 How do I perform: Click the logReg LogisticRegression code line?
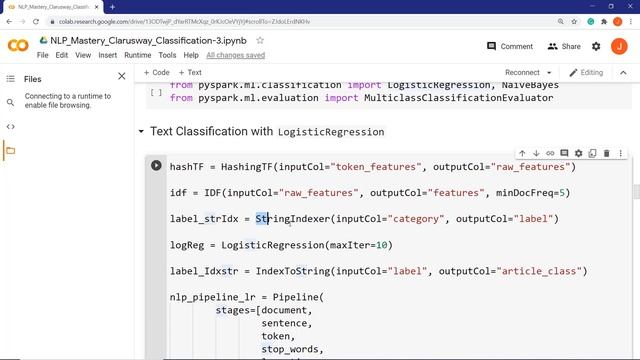click(281, 245)
